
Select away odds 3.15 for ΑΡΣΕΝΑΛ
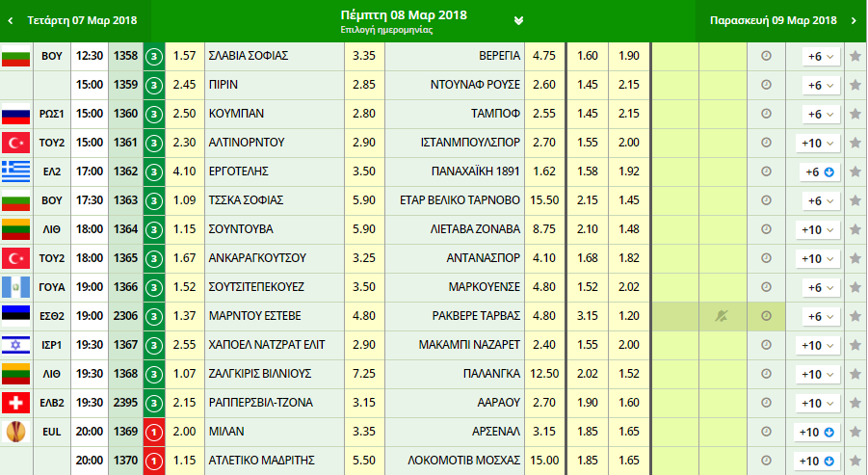click(543, 432)
